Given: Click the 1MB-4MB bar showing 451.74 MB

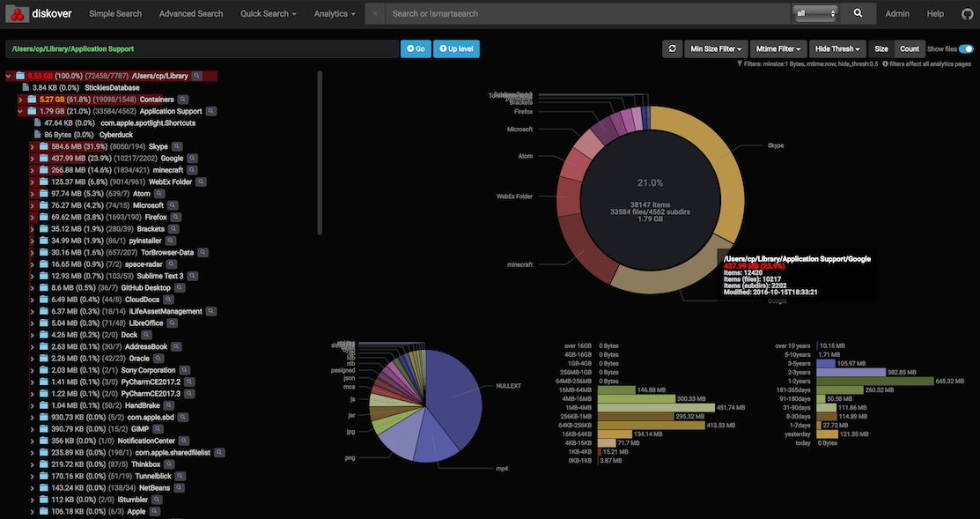Looking at the screenshot, I should pos(656,408).
